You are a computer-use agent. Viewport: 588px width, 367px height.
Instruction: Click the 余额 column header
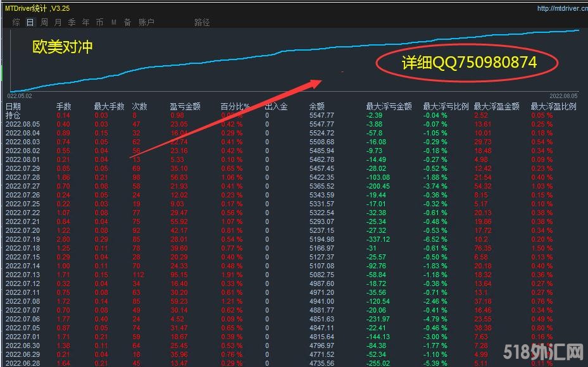pyautogui.click(x=316, y=106)
